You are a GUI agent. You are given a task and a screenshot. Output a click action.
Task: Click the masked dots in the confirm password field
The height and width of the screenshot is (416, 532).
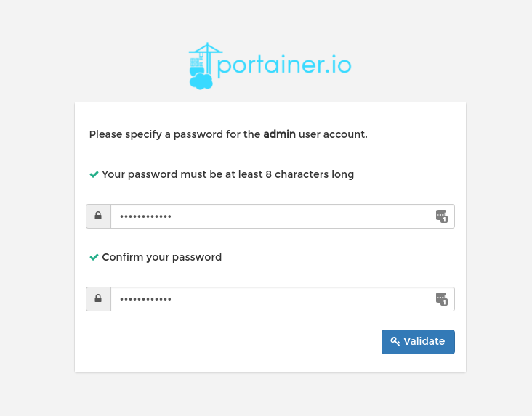click(x=145, y=298)
